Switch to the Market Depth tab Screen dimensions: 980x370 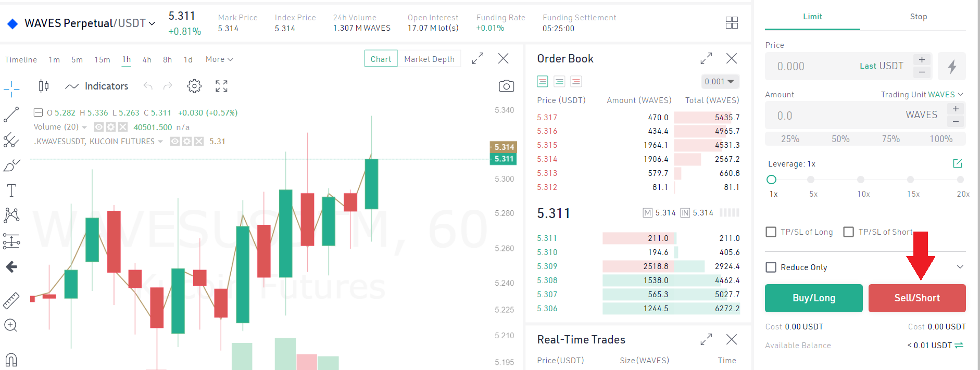coord(429,59)
